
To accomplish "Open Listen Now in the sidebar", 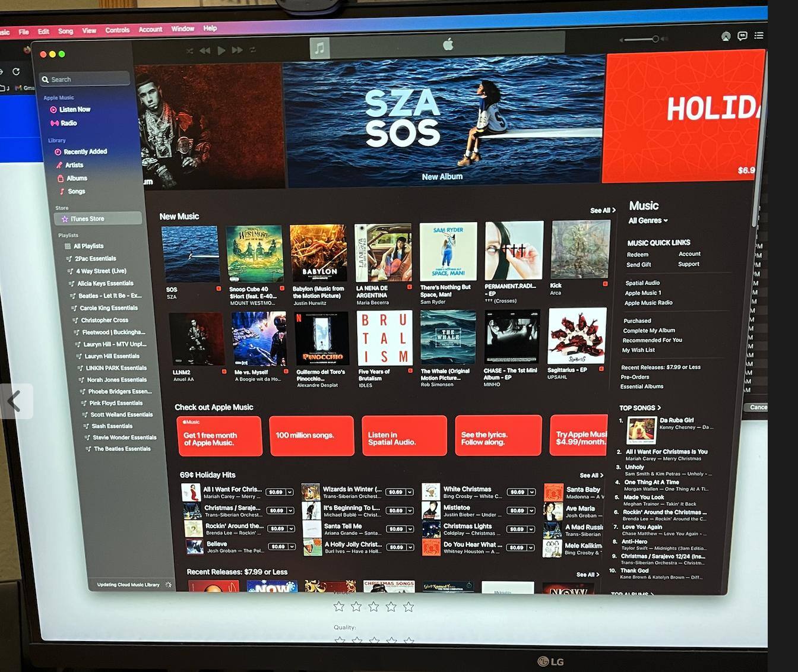I will pyautogui.click(x=74, y=110).
